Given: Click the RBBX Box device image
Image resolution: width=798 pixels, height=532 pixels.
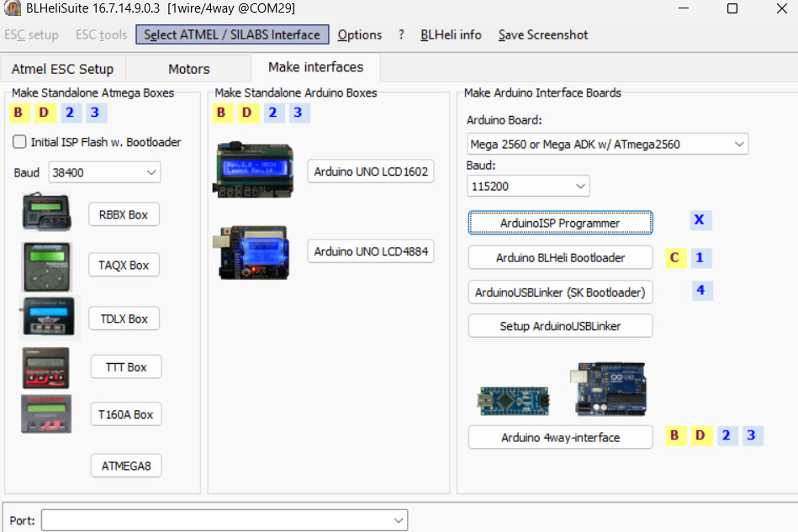Looking at the screenshot, I should [46, 213].
